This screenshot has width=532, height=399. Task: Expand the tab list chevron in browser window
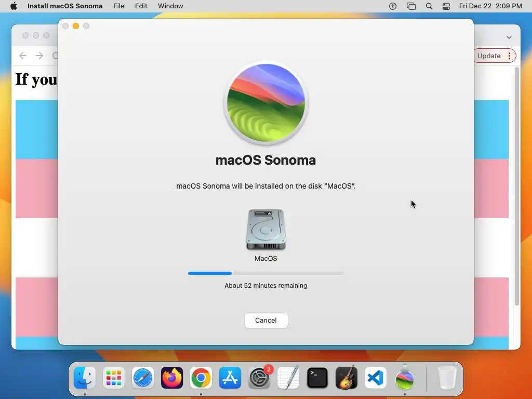tap(509, 37)
